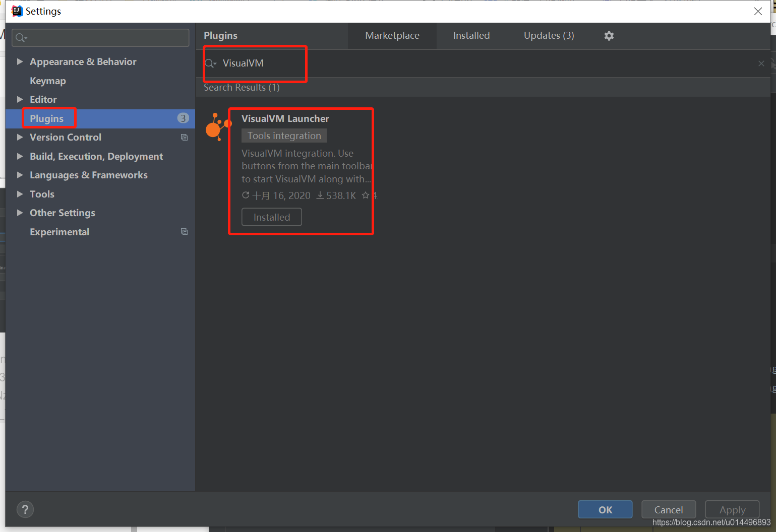Open the Updates (3) tab
Viewport: 776px width, 532px height.
pos(549,36)
